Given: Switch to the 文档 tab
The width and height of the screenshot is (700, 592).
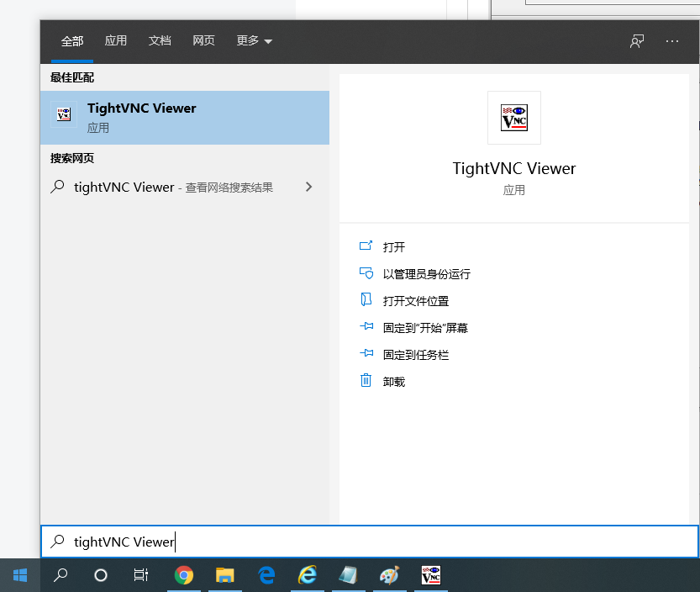Looking at the screenshot, I should pyautogui.click(x=160, y=40).
